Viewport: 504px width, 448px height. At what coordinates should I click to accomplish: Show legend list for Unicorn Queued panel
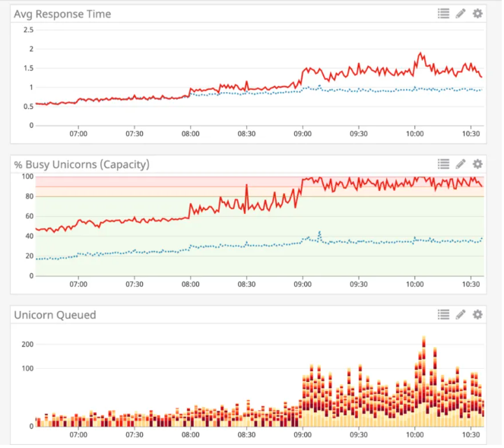click(x=444, y=314)
